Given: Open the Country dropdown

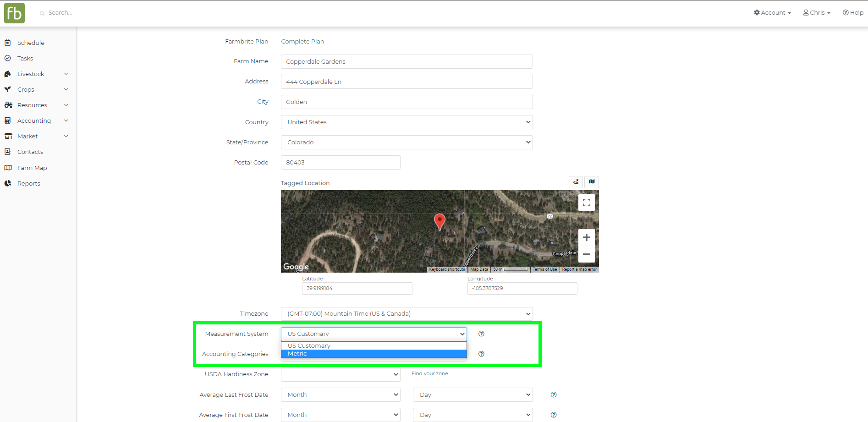Looking at the screenshot, I should point(407,122).
